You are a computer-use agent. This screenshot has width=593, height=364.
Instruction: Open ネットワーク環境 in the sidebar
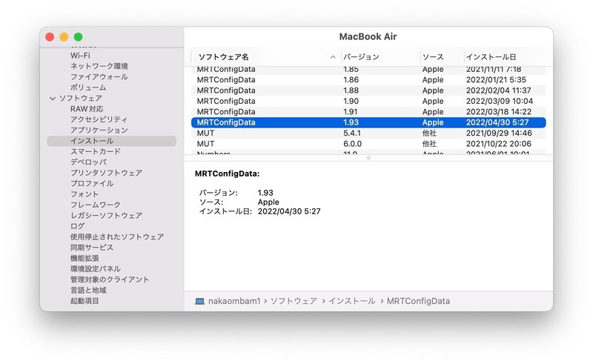click(x=99, y=66)
